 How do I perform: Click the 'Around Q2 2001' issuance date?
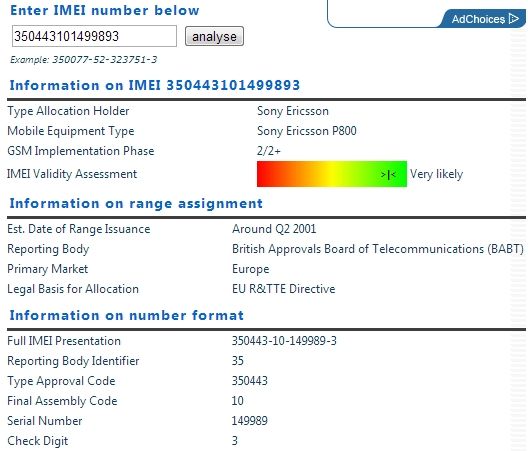[274, 229]
